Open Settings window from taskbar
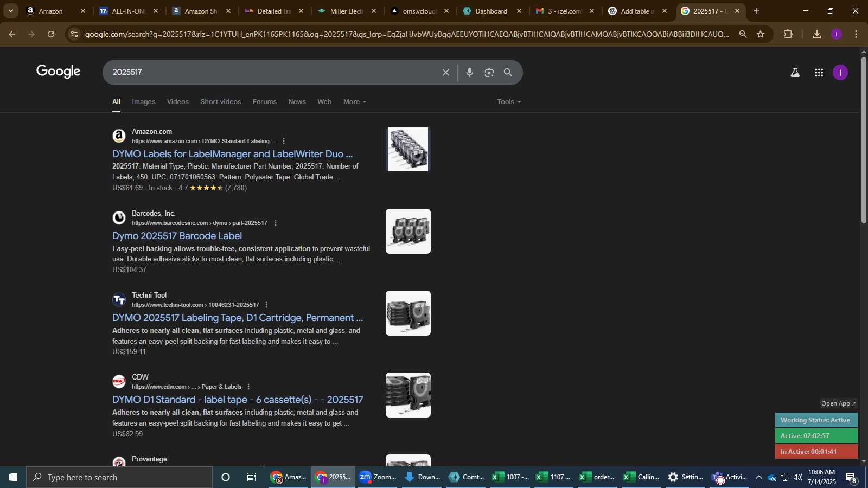The width and height of the screenshot is (868, 488). pyautogui.click(x=685, y=477)
